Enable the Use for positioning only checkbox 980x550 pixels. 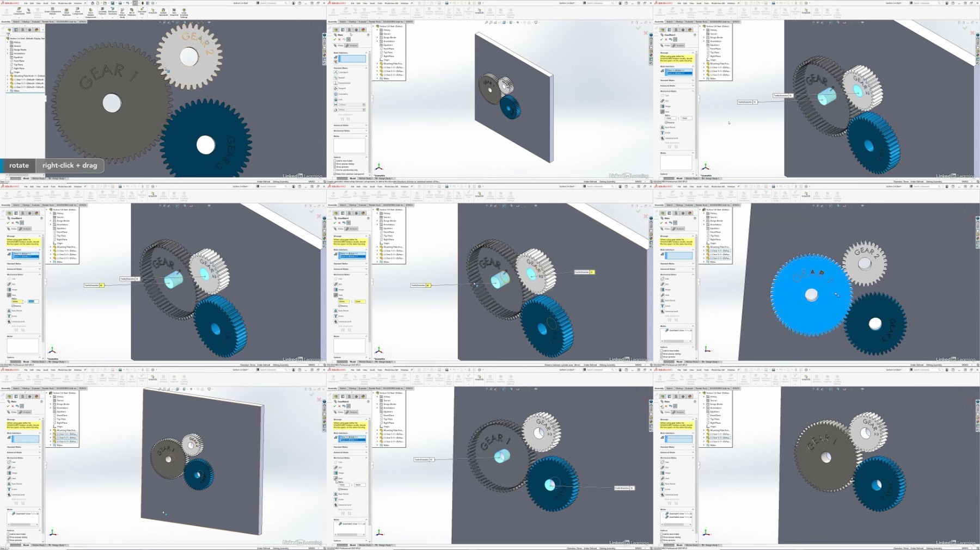[x=335, y=170]
